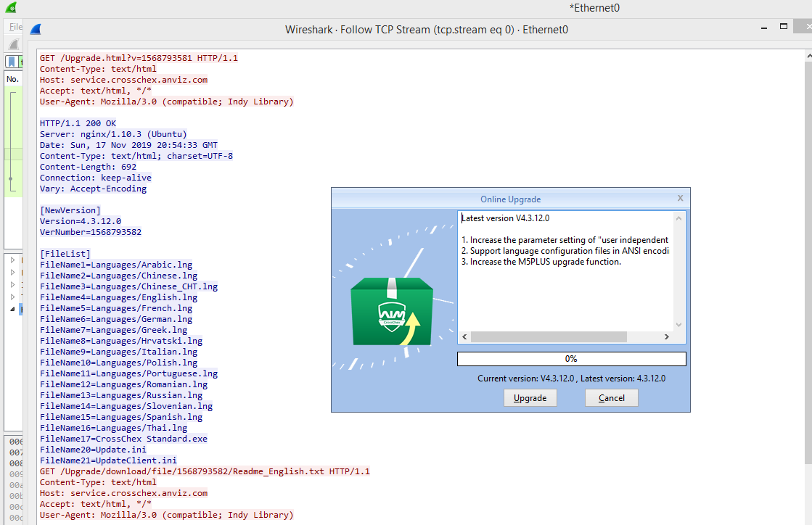Click the 'FileName20=Update.ini' line
The image size is (812, 525).
click(93, 449)
